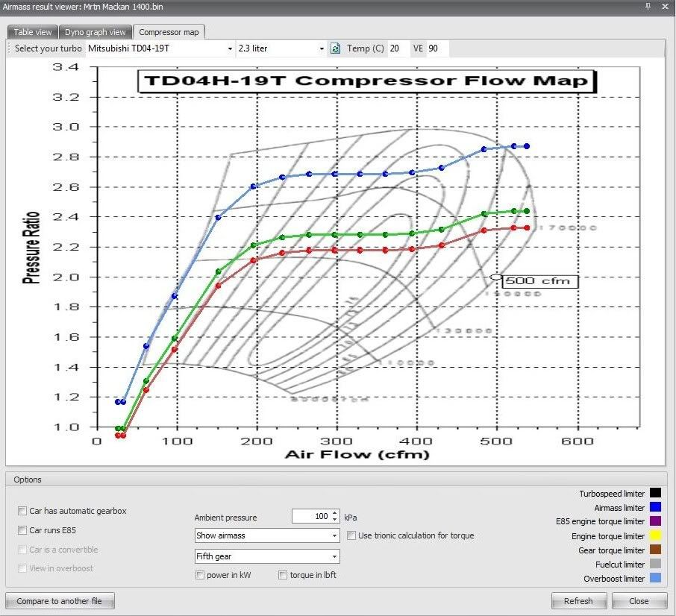676x616 pixels.
Task: Switch to the Table view tab
Action: [x=32, y=32]
